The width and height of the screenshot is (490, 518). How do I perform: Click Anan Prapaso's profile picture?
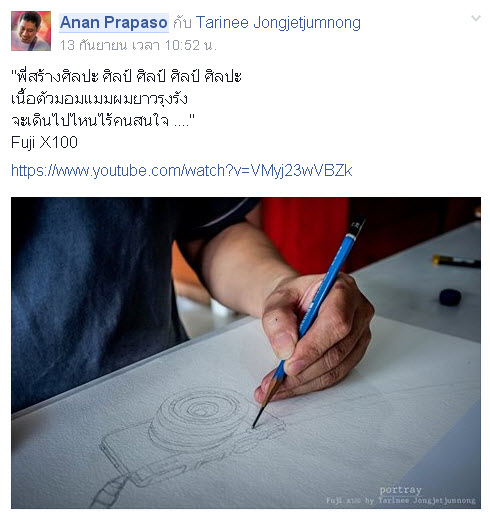pos(31,31)
